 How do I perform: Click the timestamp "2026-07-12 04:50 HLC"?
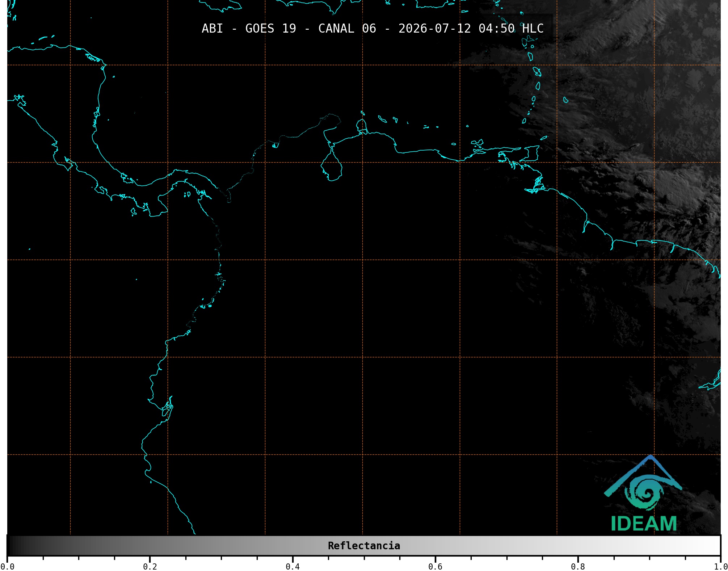[x=471, y=29]
